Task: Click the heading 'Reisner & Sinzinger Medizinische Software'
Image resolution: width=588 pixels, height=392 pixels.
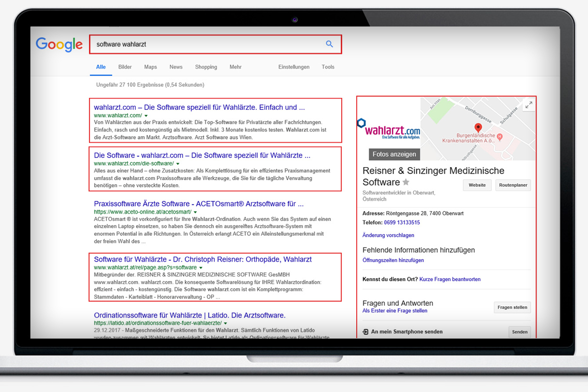Action: click(x=433, y=176)
